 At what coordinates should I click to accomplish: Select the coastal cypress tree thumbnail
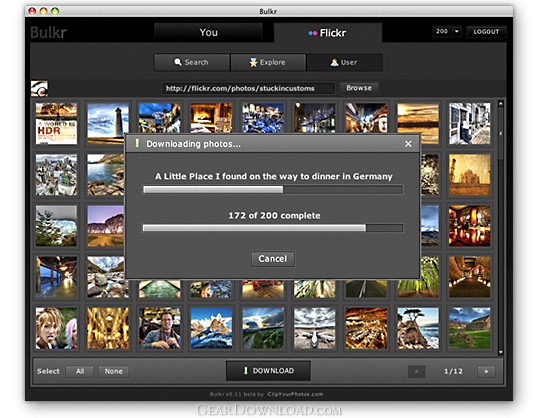tap(418, 328)
